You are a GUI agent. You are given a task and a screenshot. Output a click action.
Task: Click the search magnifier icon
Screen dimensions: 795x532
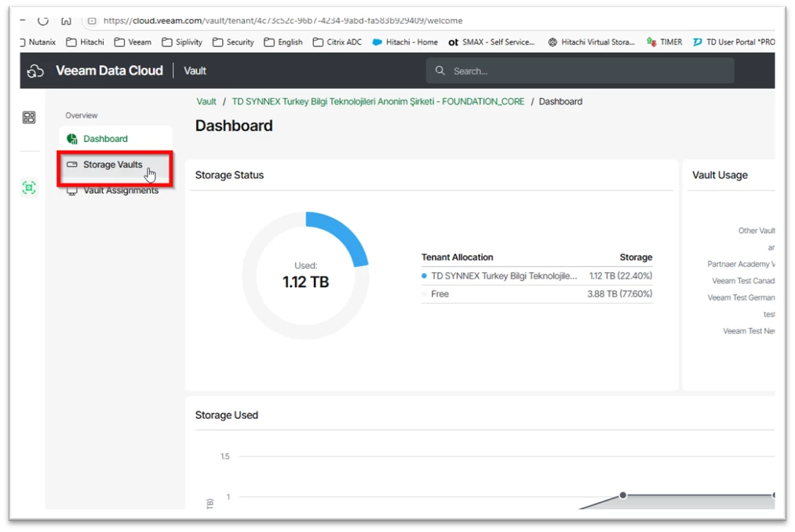pos(440,71)
